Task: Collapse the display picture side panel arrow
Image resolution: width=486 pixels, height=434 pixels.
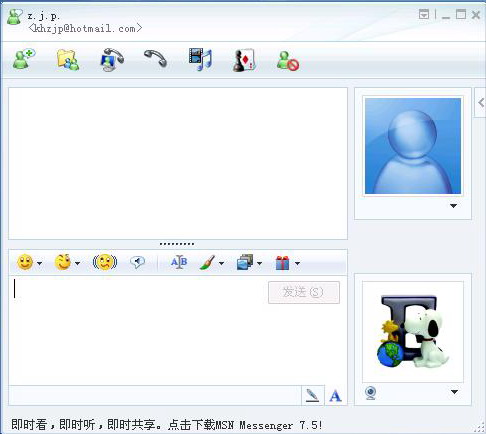Action: tap(480, 103)
